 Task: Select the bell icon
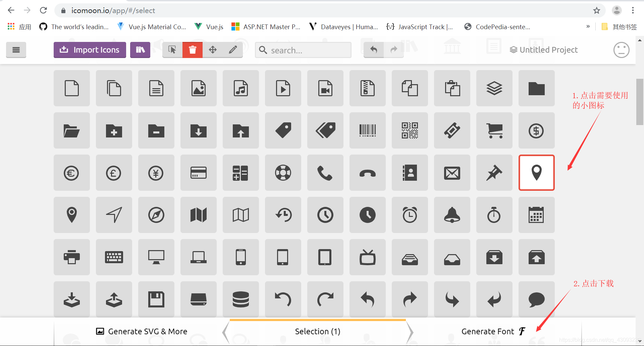452,215
